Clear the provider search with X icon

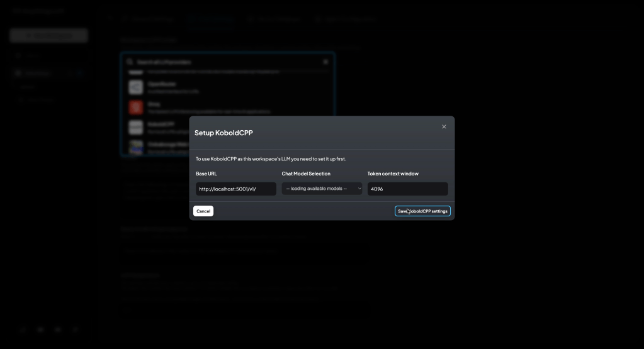pyautogui.click(x=325, y=62)
